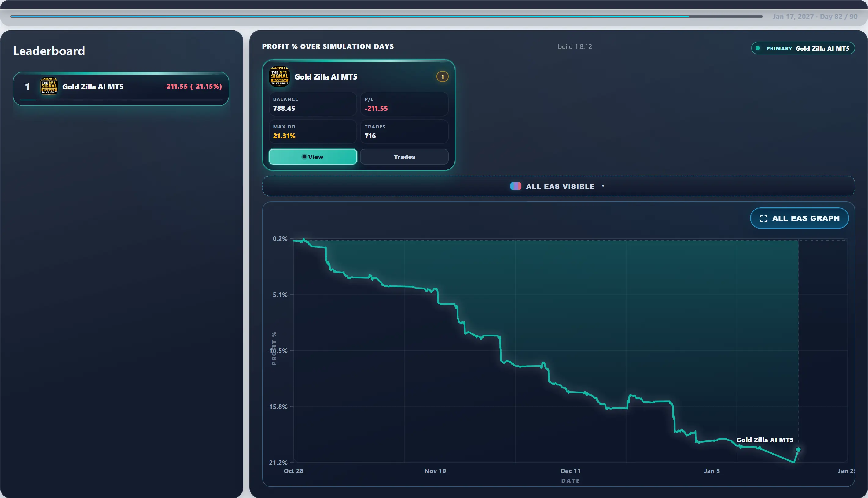This screenshot has width=868, height=498.
Task: Click the P/L value -211.55 in the card
Action: tap(376, 108)
